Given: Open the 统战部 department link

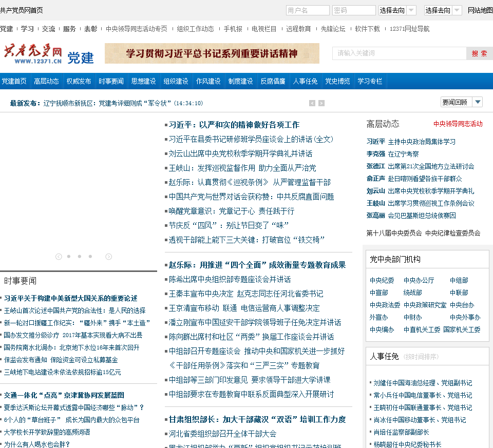Looking at the screenshot, I should (x=412, y=293).
